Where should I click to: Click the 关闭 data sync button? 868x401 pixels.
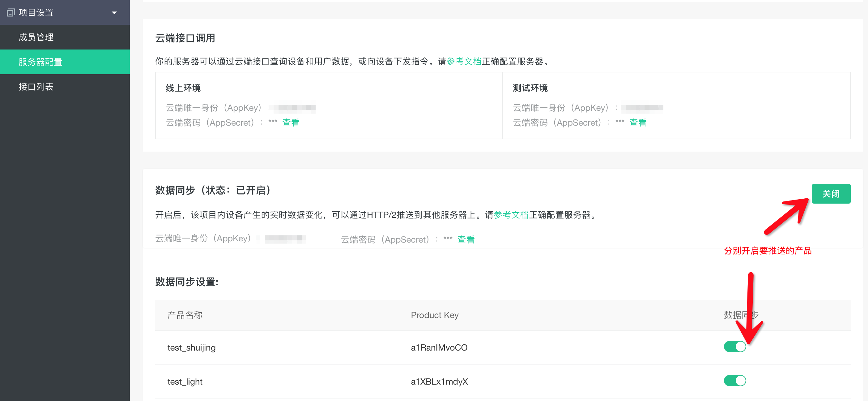(x=831, y=194)
